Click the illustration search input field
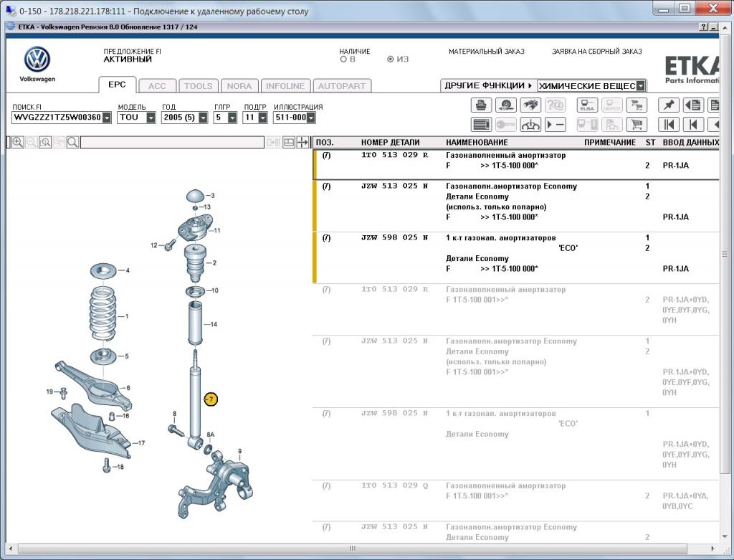 point(172,143)
